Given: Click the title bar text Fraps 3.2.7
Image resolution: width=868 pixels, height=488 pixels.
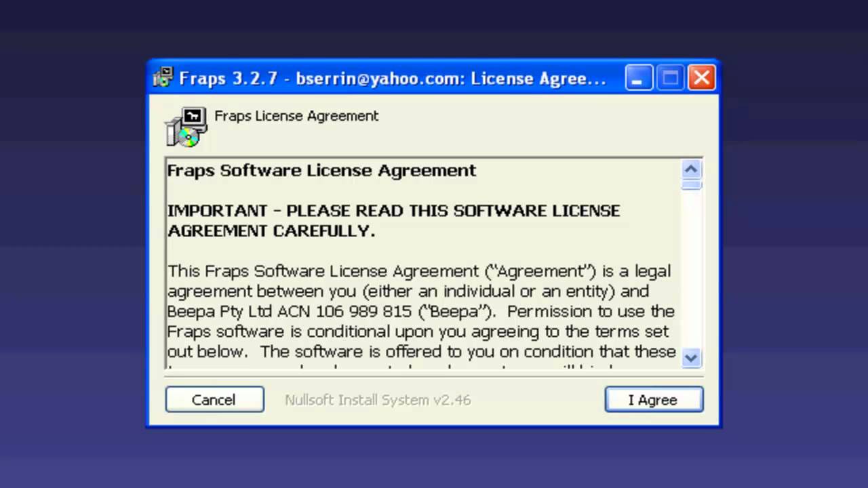Looking at the screenshot, I should (229, 79).
